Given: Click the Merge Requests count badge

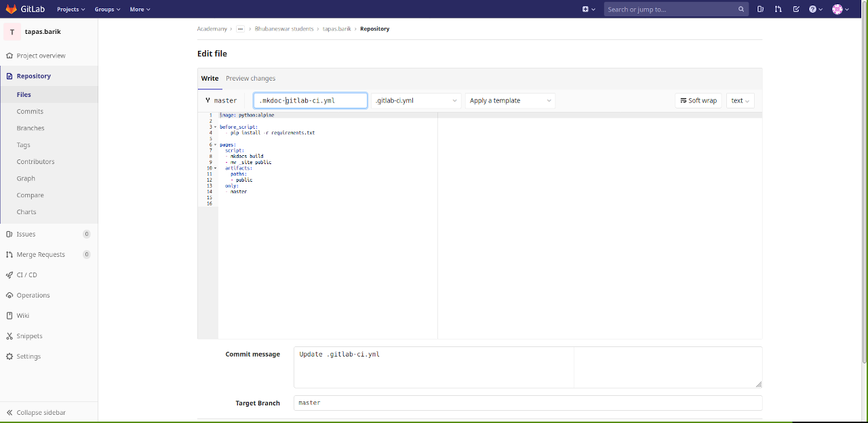Looking at the screenshot, I should click(x=86, y=254).
